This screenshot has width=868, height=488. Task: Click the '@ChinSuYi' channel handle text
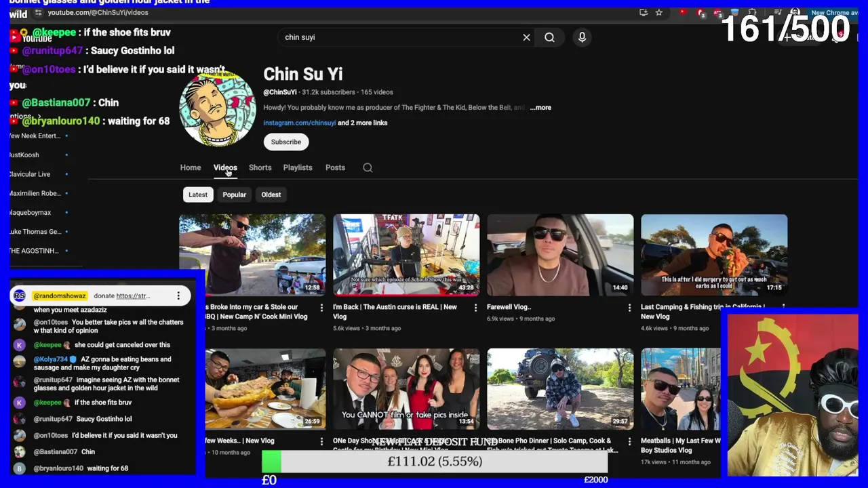point(280,92)
